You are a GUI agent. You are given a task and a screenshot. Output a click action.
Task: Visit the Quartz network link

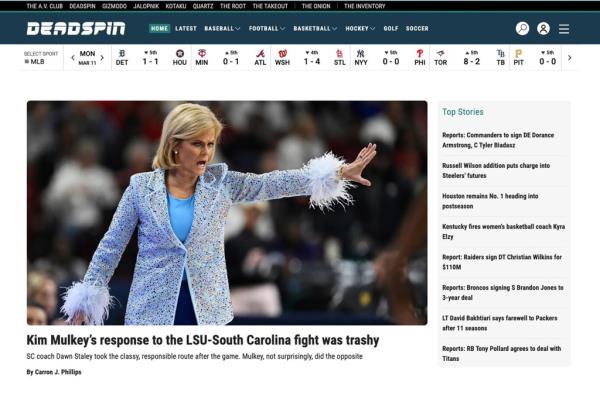pyautogui.click(x=203, y=6)
